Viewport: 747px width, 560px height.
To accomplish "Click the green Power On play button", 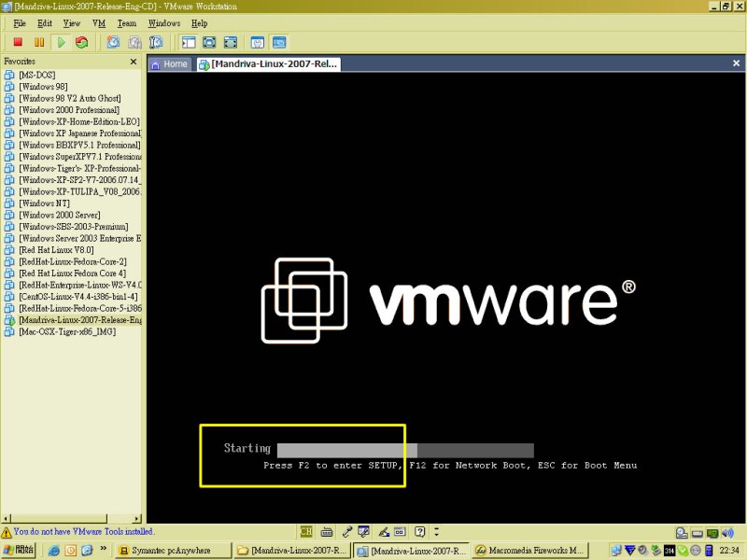I will click(61, 42).
